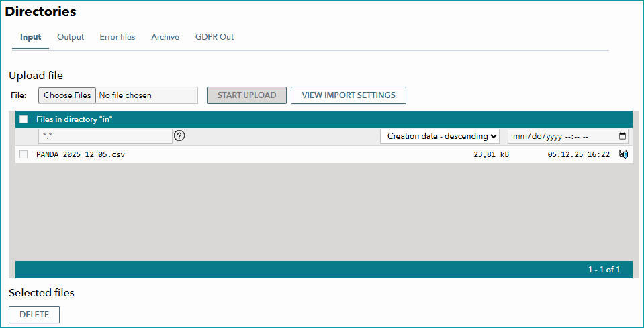Tick the checkbox for PANDA_2025_12_05.csv
Image resolution: width=644 pixels, height=328 pixels.
coord(24,154)
